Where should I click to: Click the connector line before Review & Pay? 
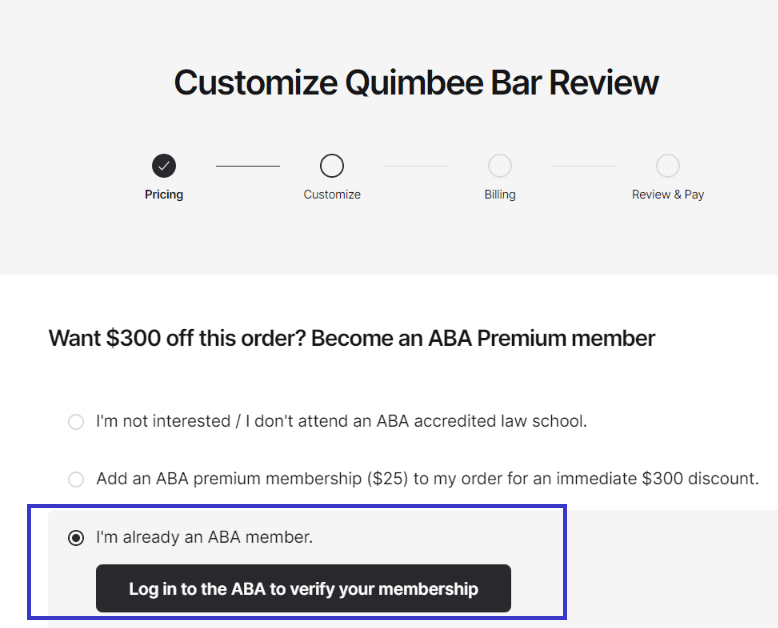(584, 166)
